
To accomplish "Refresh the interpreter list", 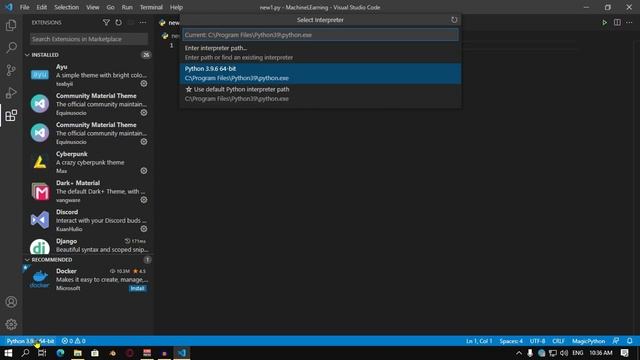I will 454,20.
